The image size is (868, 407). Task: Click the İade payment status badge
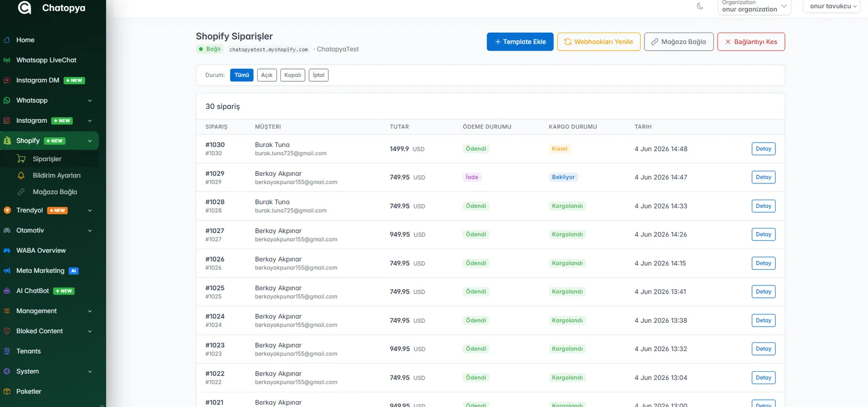point(472,177)
